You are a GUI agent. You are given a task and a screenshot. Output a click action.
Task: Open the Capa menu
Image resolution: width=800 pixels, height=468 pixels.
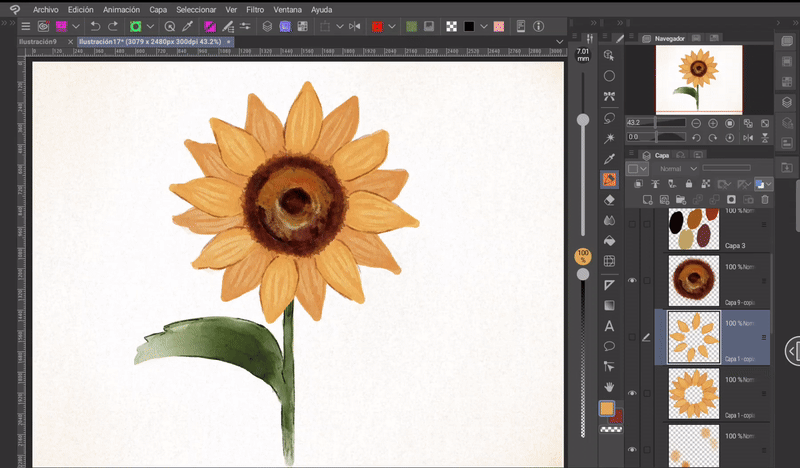click(157, 9)
